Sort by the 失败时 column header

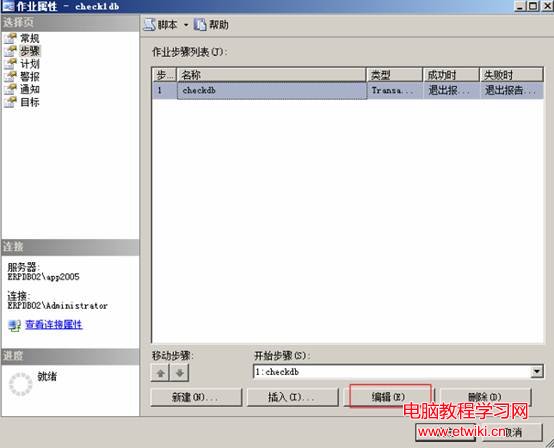click(x=511, y=75)
